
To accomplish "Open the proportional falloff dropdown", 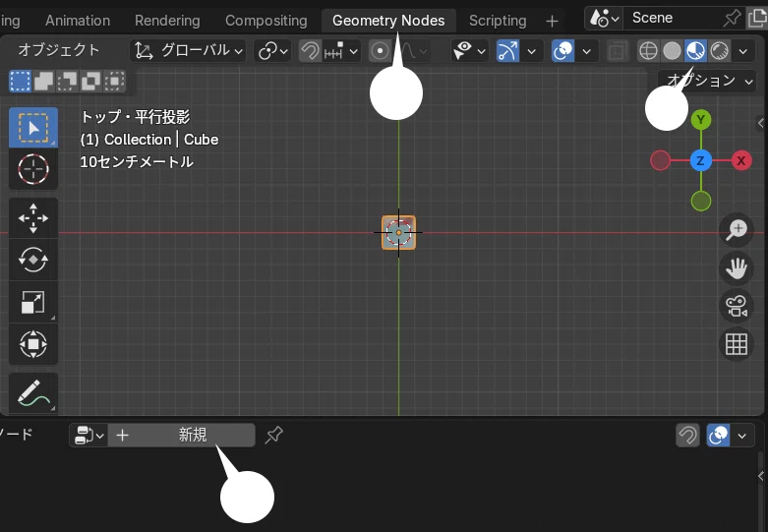I will point(414,50).
